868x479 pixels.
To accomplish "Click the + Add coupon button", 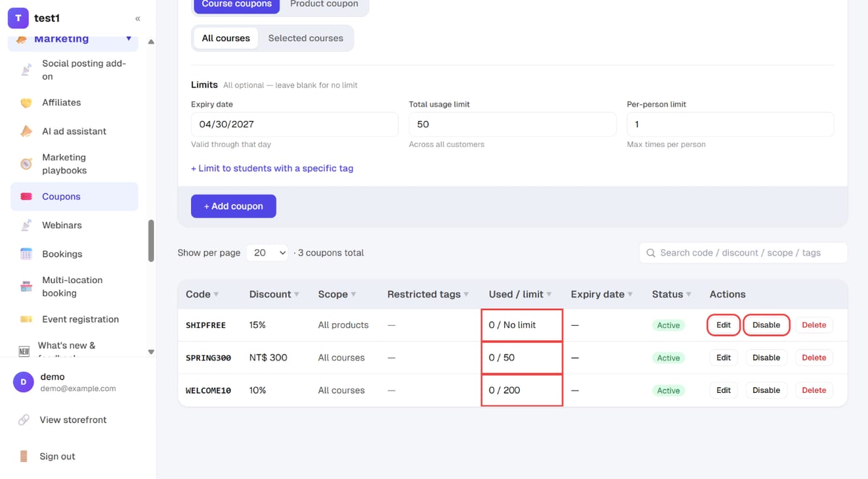I will click(x=234, y=206).
